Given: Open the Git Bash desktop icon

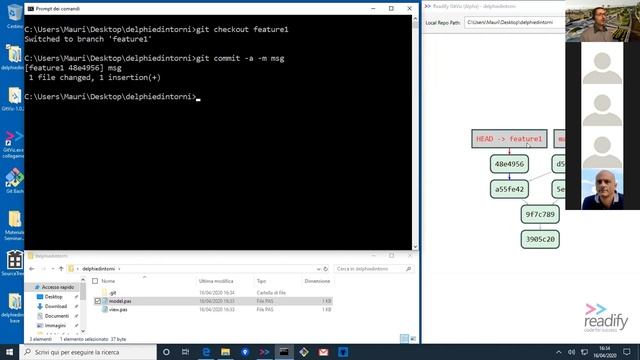Looking at the screenshot, I should click(x=14, y=180).
